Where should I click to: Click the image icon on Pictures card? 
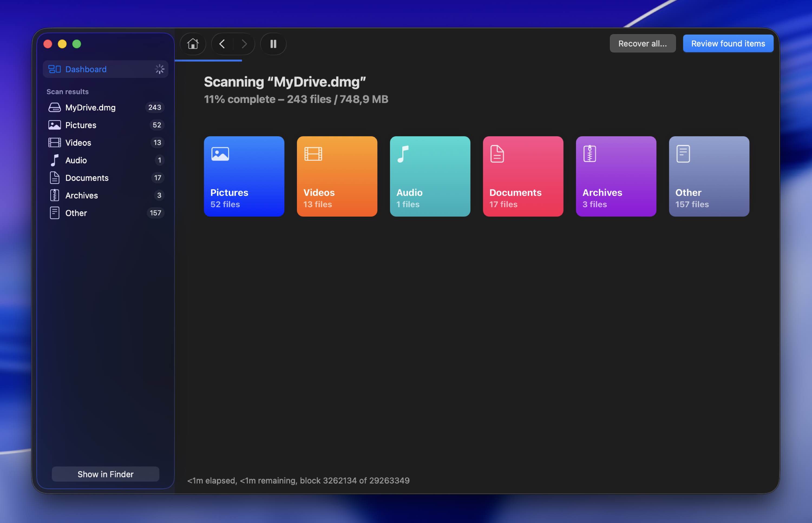[x=220, y=154]
